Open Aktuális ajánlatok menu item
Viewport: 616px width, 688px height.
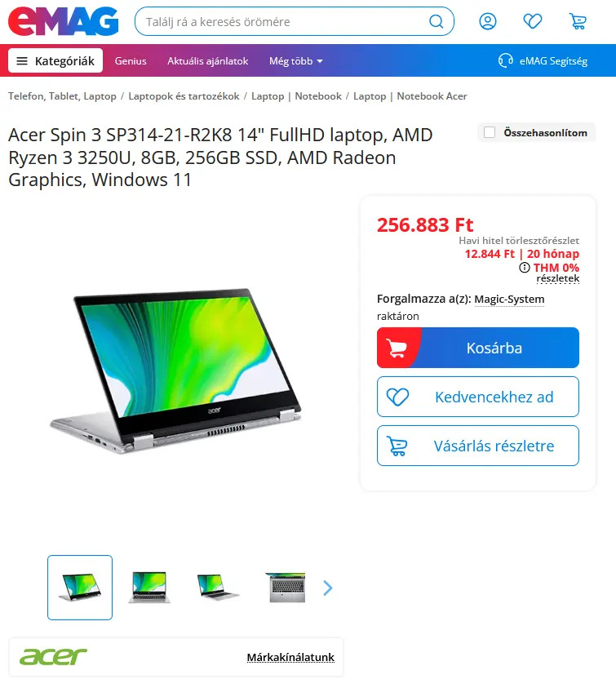pyautogui.click(x=207, y=60)
